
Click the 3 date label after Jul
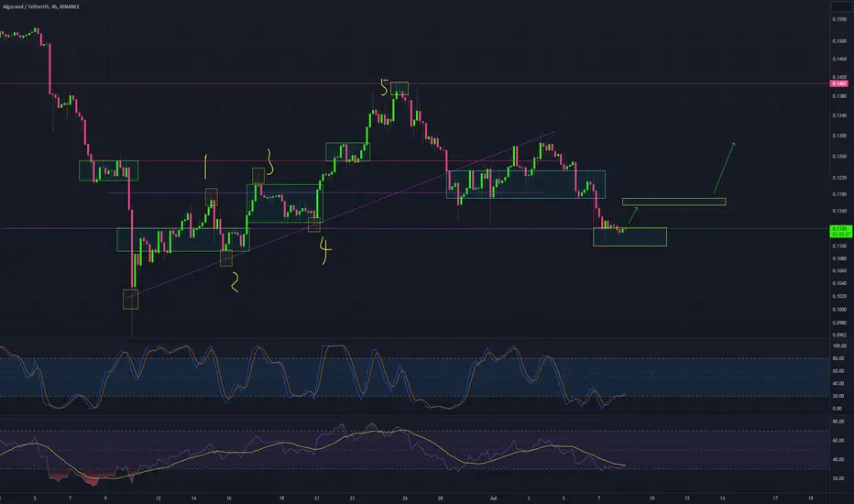coord(529,498)
